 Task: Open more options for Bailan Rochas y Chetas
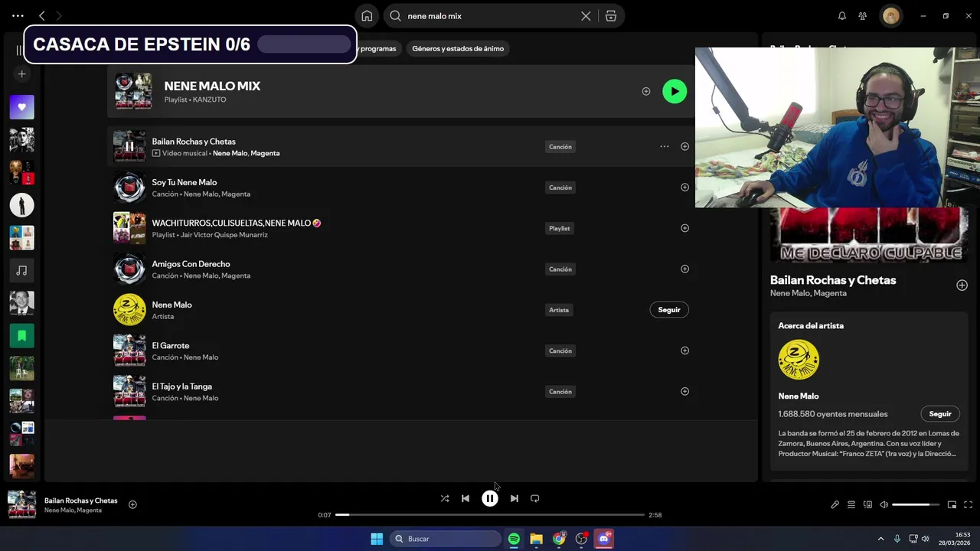pos(665,146)
